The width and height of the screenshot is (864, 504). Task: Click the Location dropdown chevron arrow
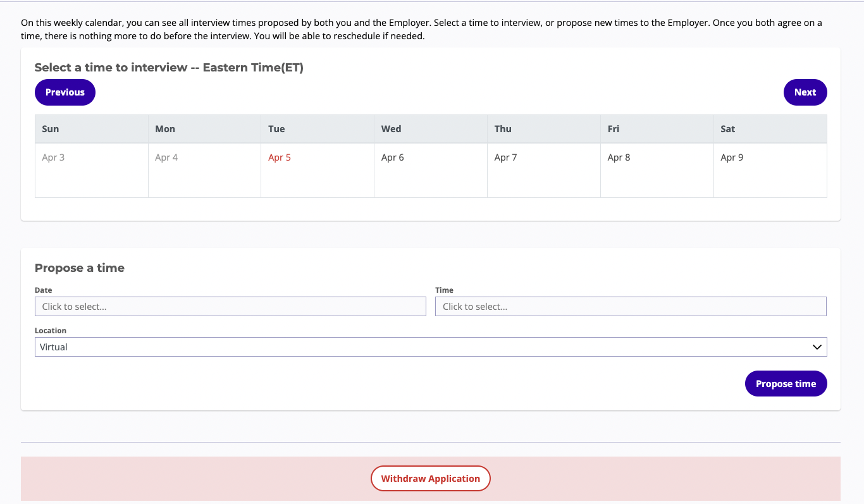(x=817, y=347)
